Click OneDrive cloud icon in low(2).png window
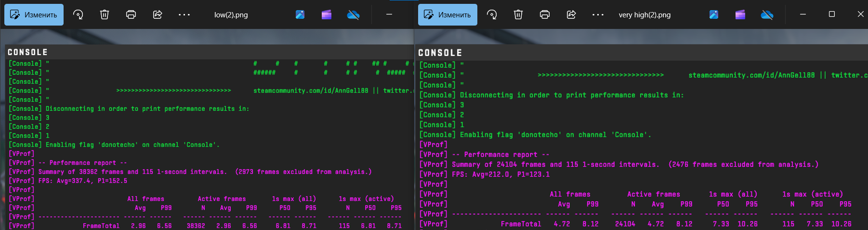Viewport: 868px width, 230px height. 353,14
